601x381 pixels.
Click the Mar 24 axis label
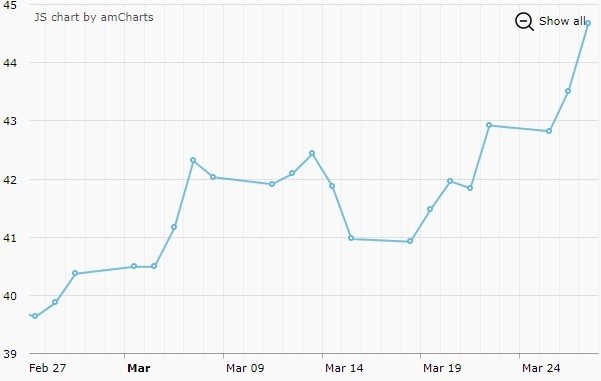click(541, 368)
